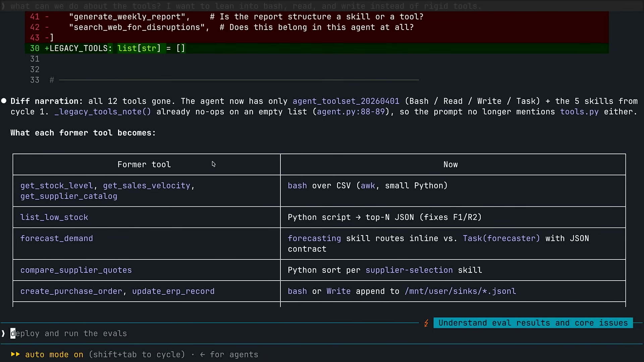Click the auto mode double-arrow icon

point(15,354)
